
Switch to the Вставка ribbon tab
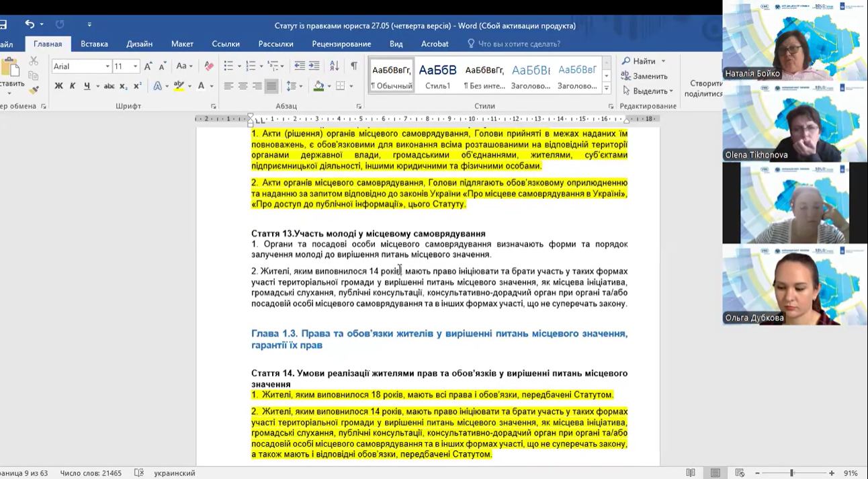94,44
